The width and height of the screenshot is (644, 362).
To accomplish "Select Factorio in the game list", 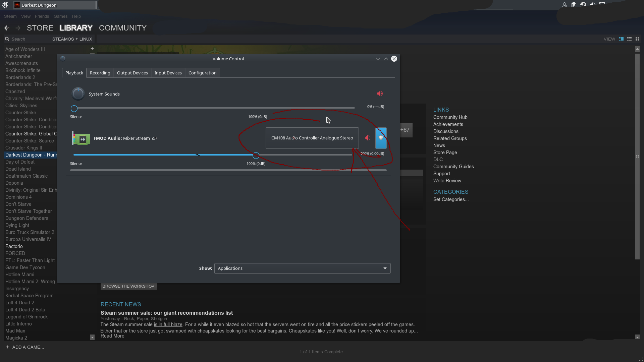I will coord(14,246).
